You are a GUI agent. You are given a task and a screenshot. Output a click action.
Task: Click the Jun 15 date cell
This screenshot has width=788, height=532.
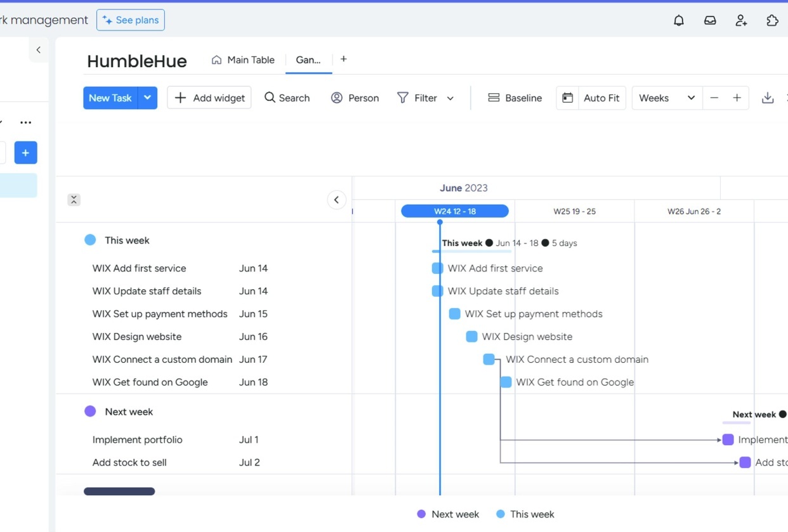click(x=254, y=314)
